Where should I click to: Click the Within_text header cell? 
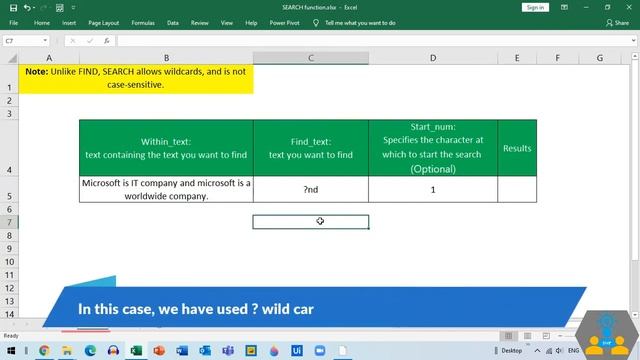click(166, 148)
